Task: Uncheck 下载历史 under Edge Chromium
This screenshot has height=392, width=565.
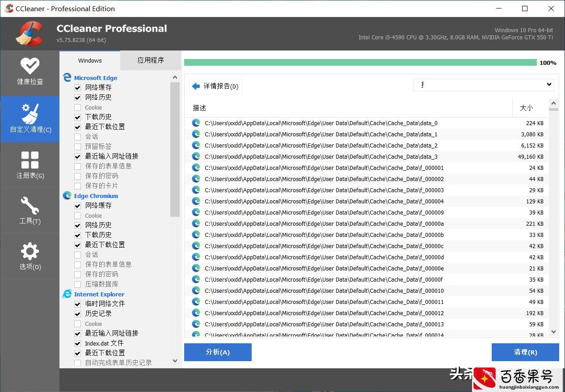Action: (x=78, y=235)
